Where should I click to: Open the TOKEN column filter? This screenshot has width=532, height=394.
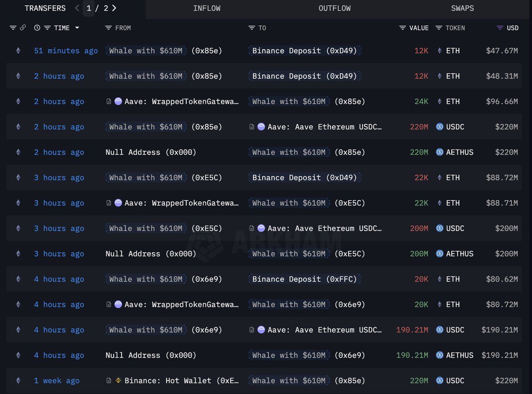[x=439, y=28]
